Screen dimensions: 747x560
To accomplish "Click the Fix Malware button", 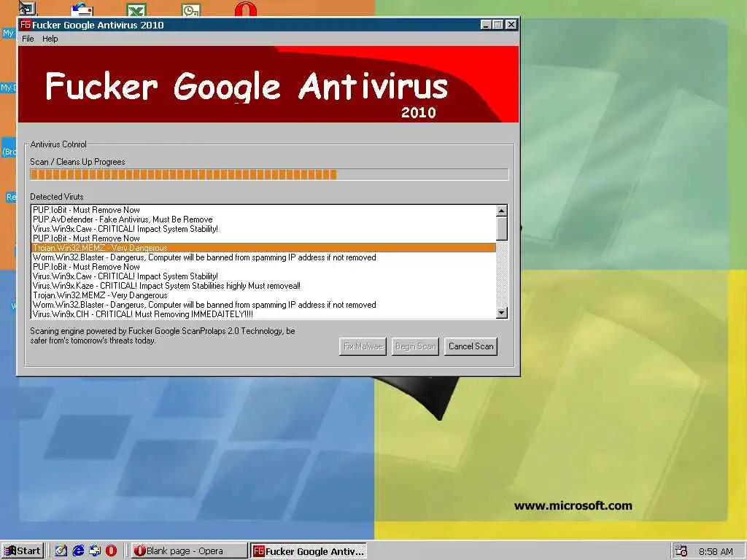I will pos(363,346).
